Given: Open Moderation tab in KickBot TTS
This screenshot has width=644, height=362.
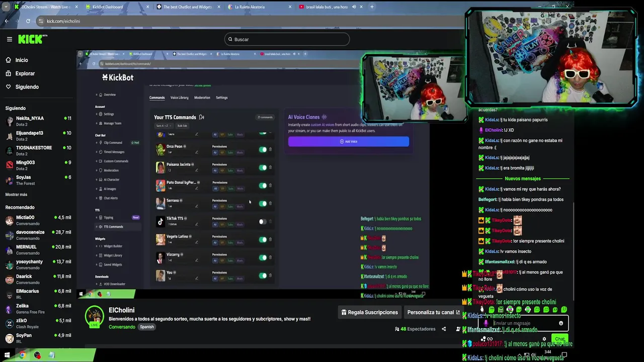Looking at the screenshot, I should (x=202, y=98).
